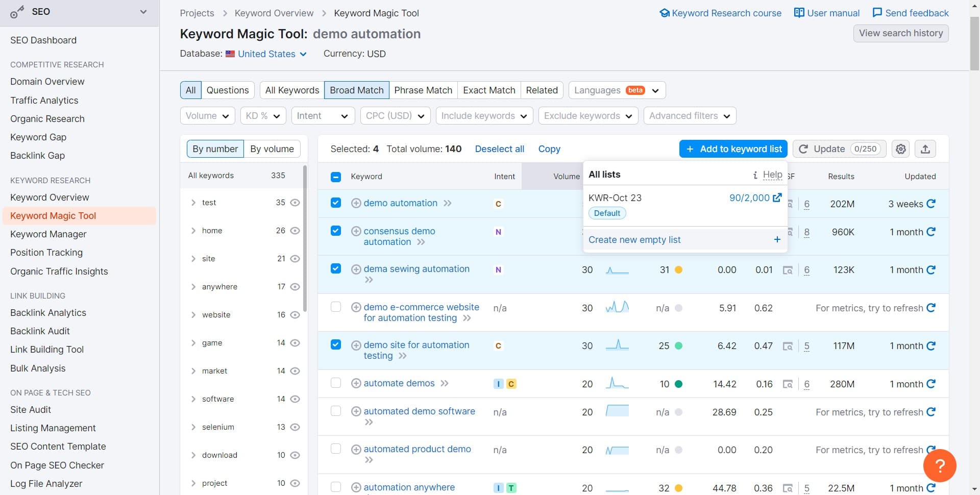Viewport: 980px width, 495px height.
Task: Open Keyword Research course link
Action: point(720,13)
